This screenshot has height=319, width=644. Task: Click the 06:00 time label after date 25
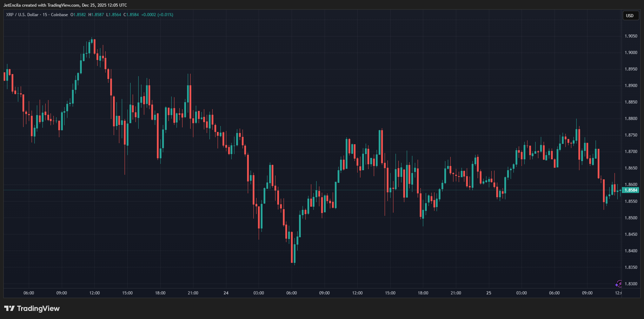[555, 293]
